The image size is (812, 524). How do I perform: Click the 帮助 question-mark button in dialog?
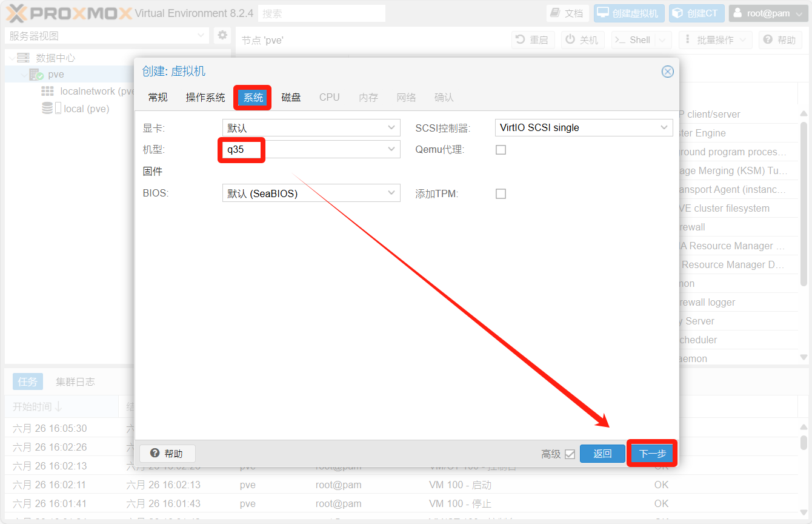tap(167, 454)
